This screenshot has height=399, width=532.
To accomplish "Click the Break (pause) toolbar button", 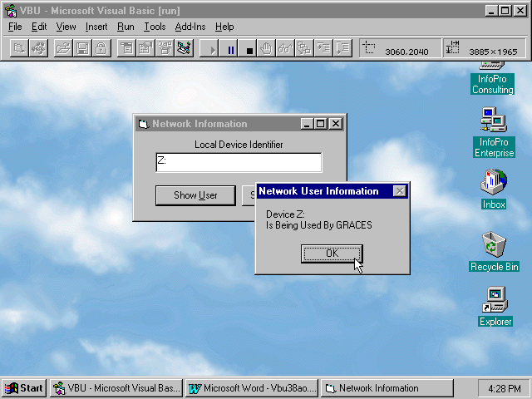I will [x=231, y=49].
